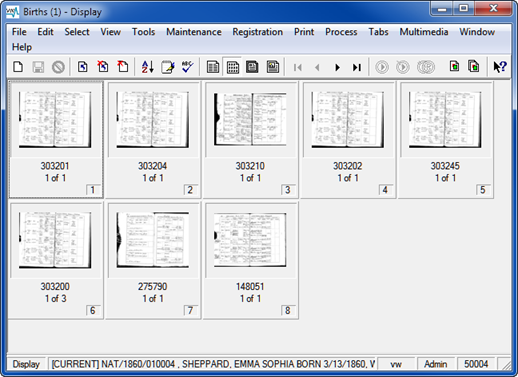Jump to the last record
The image size is (518, 377).
pos(357,68)
